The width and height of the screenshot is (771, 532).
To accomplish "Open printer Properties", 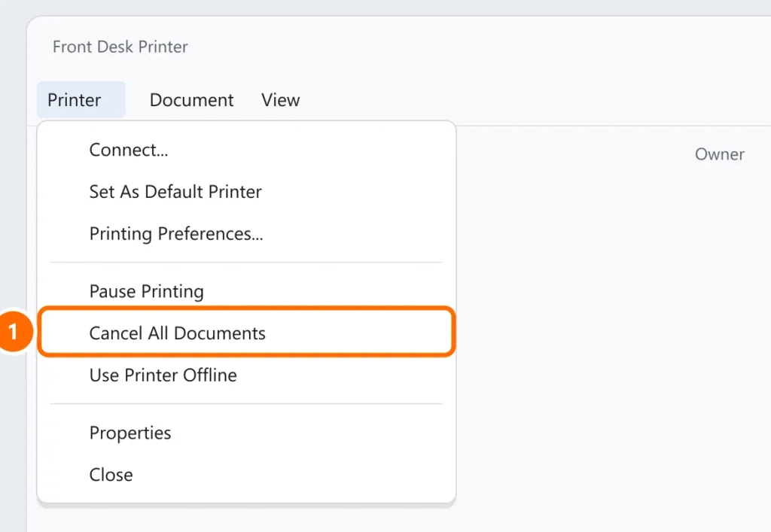I will pyautogui.click(x=246, y=433).
